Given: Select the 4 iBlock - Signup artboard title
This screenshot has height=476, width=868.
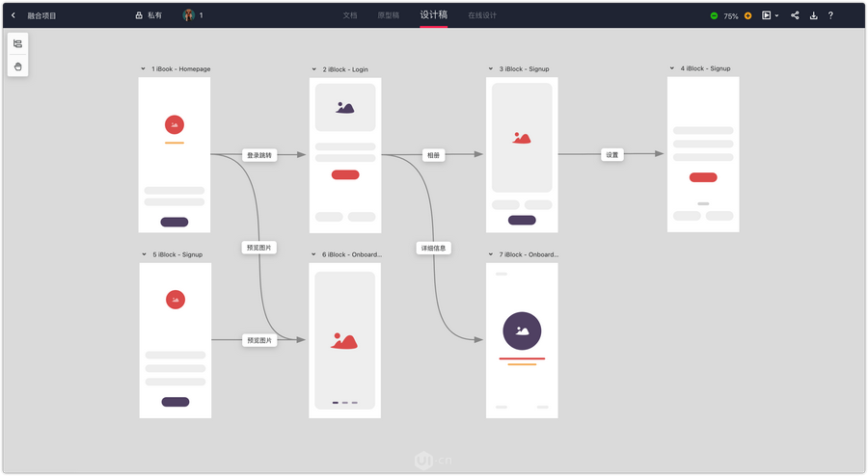Looking at the screenshot, I should pos(705,68).
